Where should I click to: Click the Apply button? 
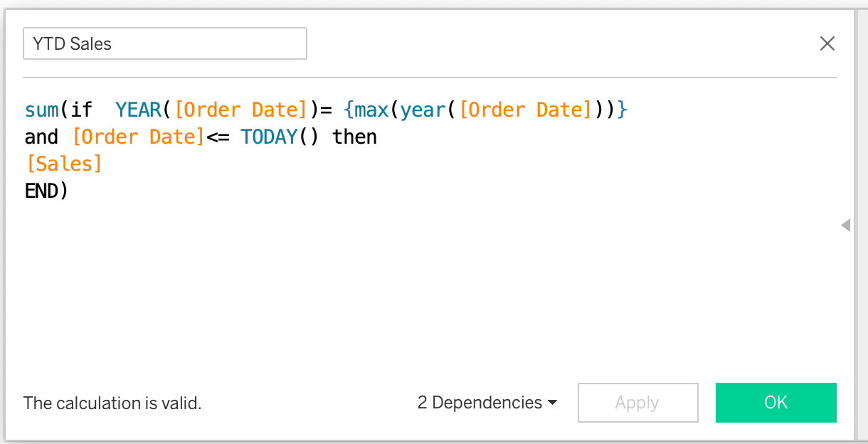[637, 403]
